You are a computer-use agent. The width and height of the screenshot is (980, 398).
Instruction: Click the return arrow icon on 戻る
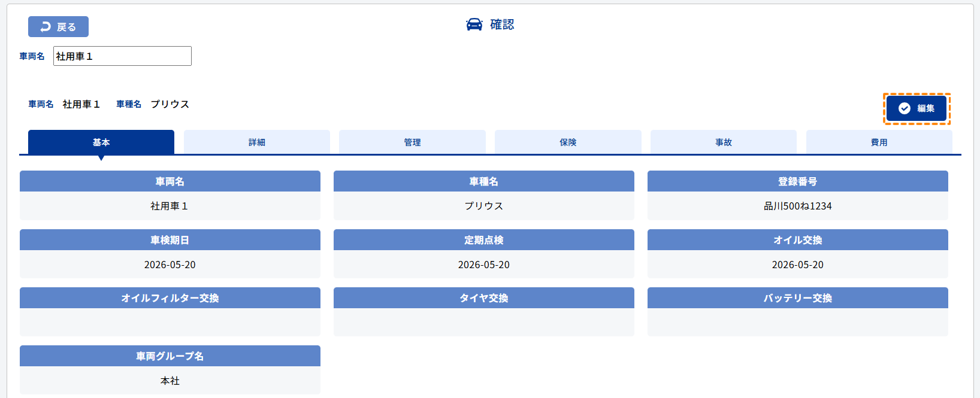point(46,27)
